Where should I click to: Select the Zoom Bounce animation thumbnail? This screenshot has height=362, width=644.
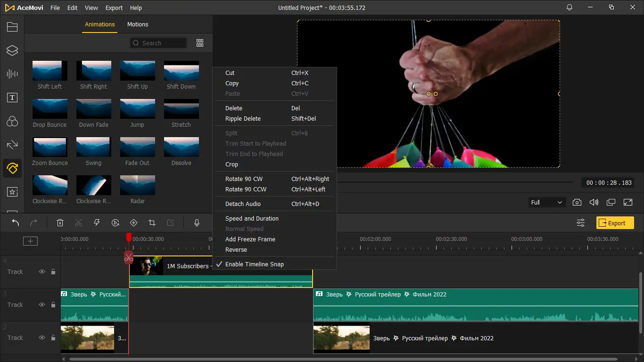point(50,147)
